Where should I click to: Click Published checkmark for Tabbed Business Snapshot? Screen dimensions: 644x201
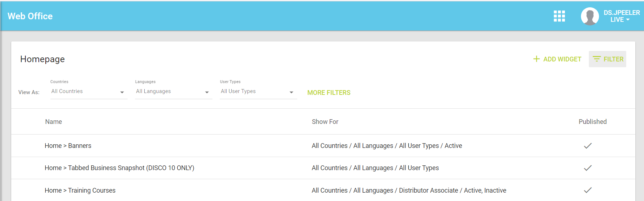click(587, 168)
